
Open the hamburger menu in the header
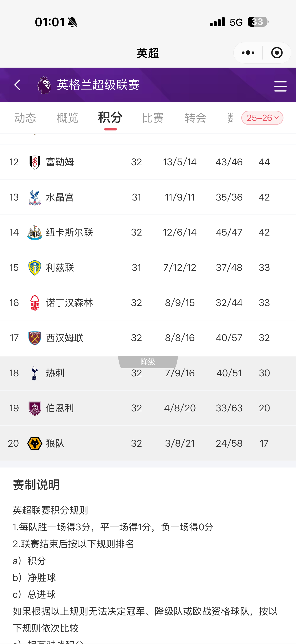tap(280, 86)
